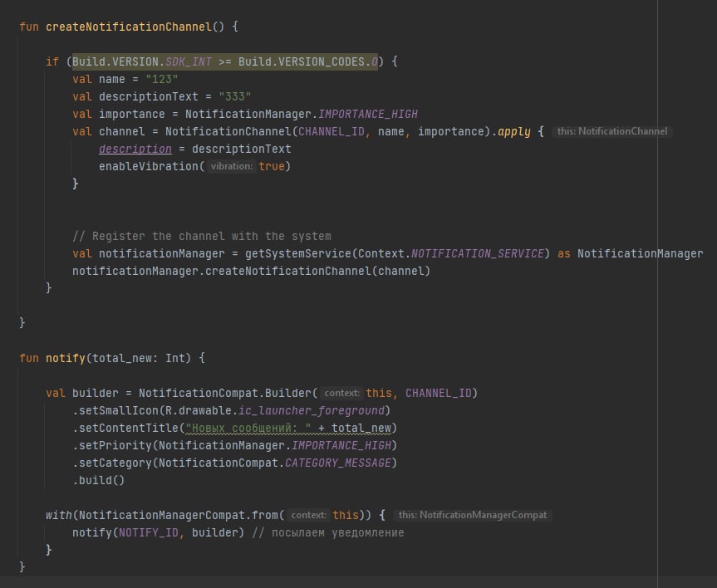Click the highlighted Build.VERSION.SDK_INT condition
The image size is (717, 588).
click(225, 61)
